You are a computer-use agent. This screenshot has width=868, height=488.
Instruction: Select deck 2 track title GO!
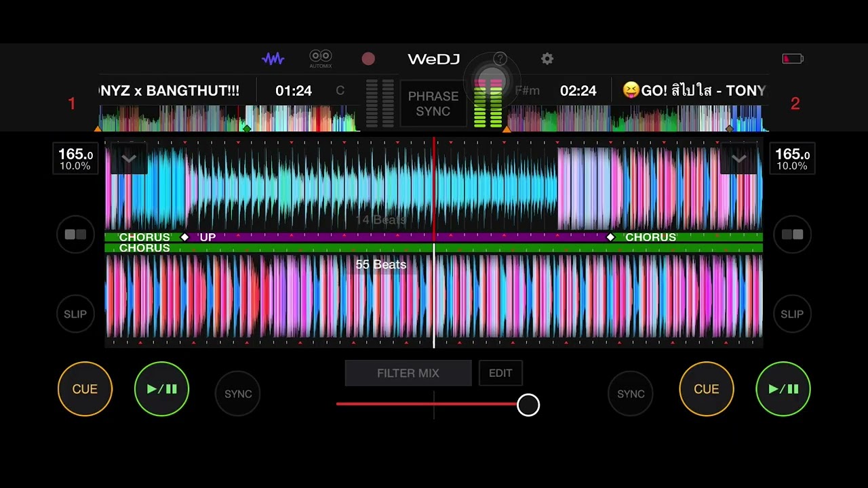click(x=694, y=91)
